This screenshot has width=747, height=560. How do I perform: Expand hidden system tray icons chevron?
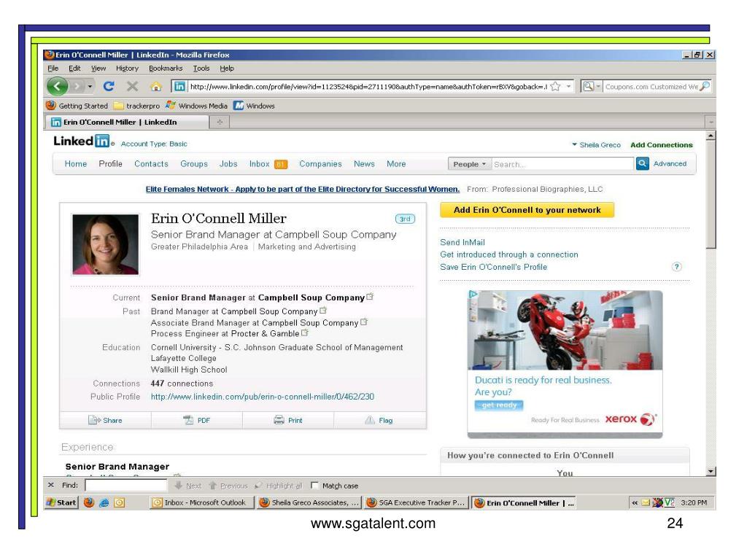pyautogui.click(x=635, y=502)
